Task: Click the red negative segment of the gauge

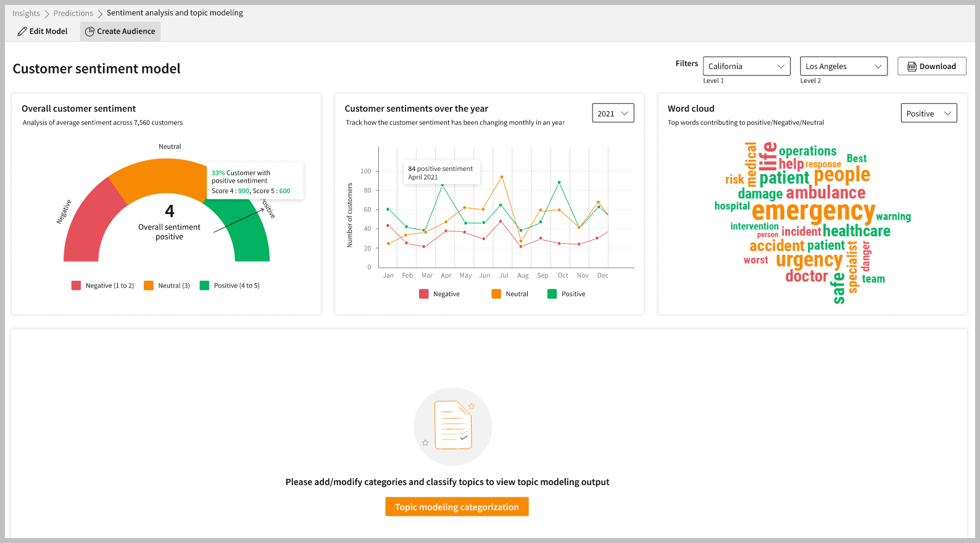Action: [x=91, y=223]
